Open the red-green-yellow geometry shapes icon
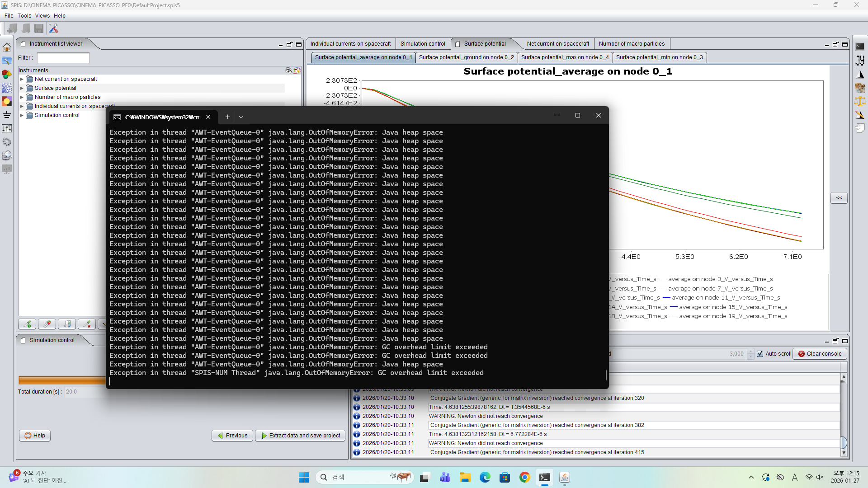Screen dimensions: 868x488 7,74
